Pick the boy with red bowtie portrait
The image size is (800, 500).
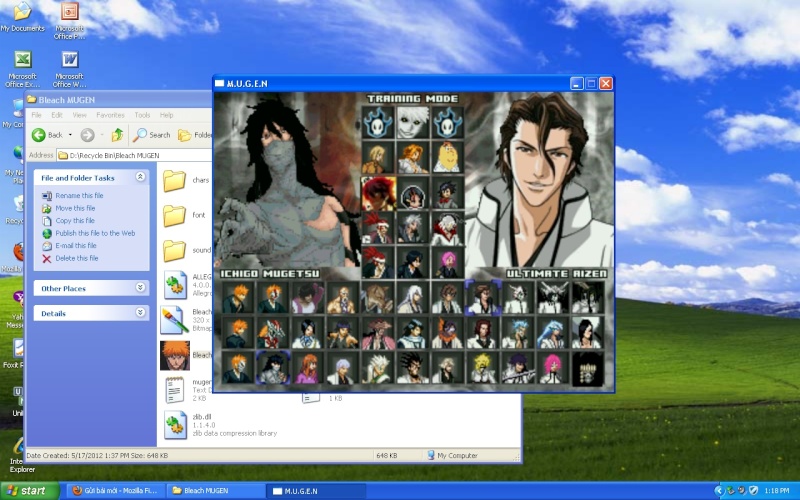[447, 193]
